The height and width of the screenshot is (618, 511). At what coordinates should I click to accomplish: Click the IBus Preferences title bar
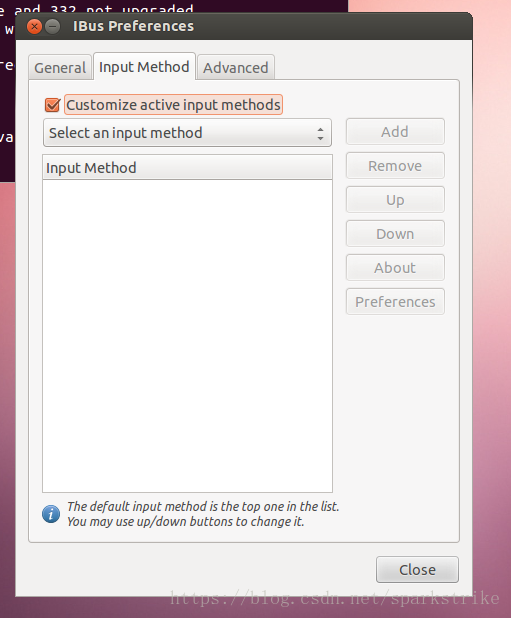[x=244, y=26]
